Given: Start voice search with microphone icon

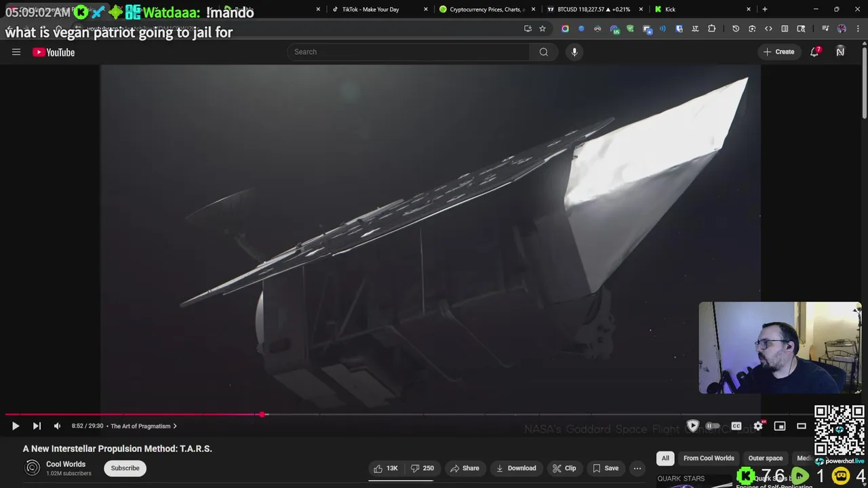Looking at the screenshot, I should coord(574,52).
